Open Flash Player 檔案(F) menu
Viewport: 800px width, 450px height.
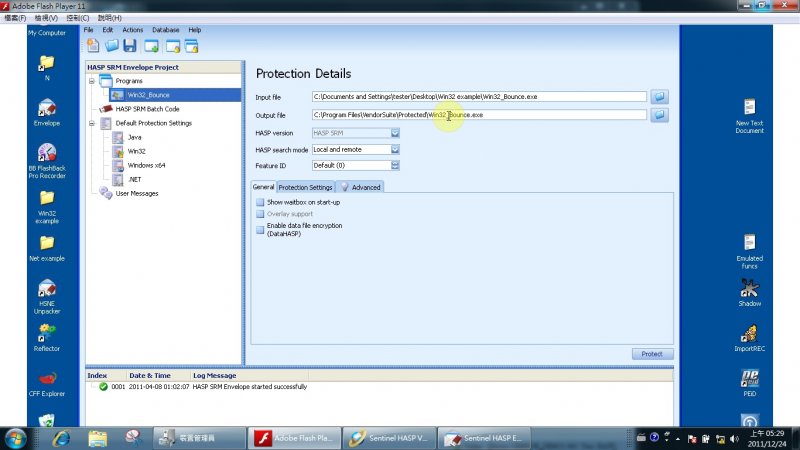pyautogui.click(x=15, y=18)
